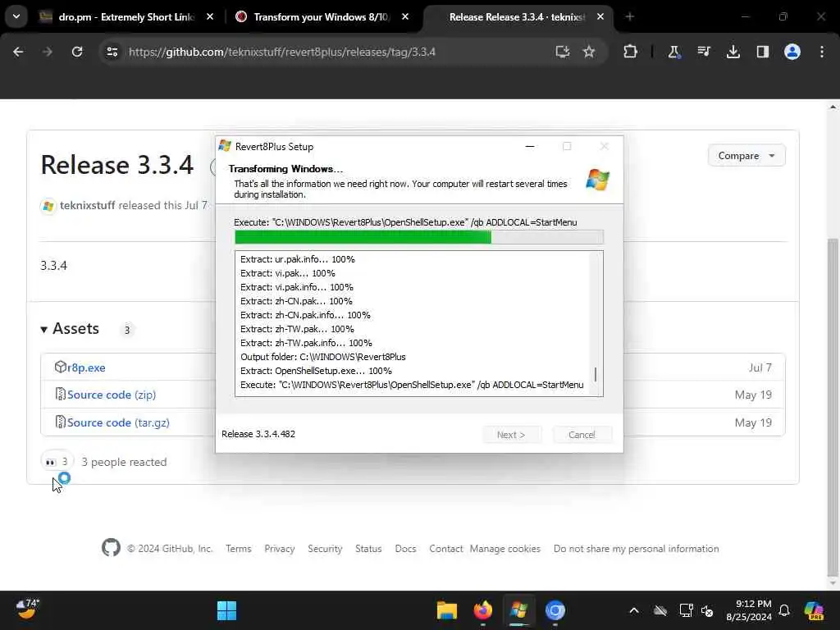840x630 pixels.
Task: Open the browser profile avatar
Action: [792, 52]
